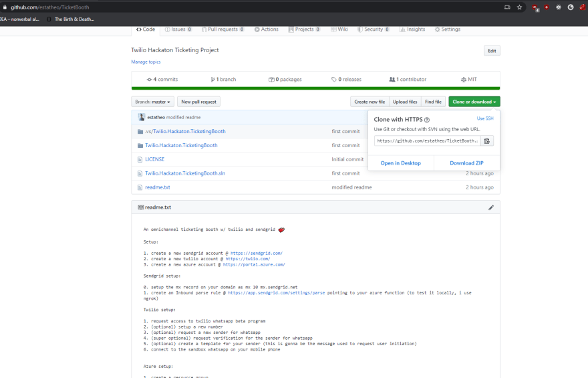Collapse the Clone or download dropdown
The image size is (588, 378).
(474, 102)
